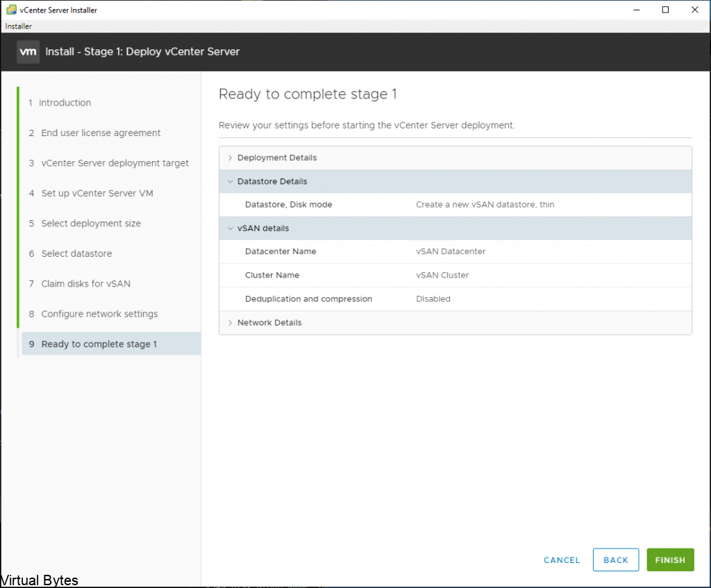Image resolution: width=711 pixels, height=588 pixels.
Task: Minimize the installer window
Action: 637,10
